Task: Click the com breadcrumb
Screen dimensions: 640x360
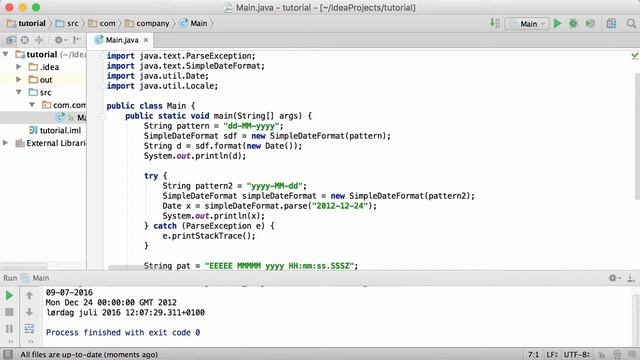Action: pos(102,23)
